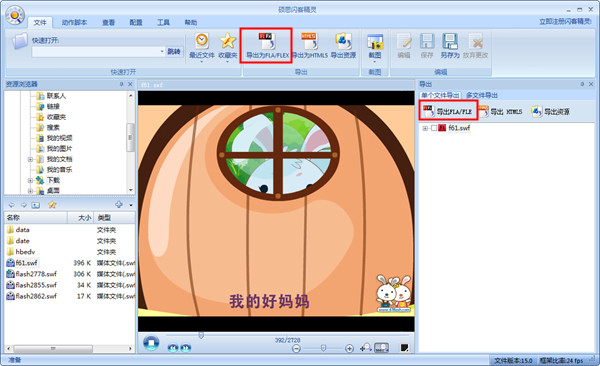
Task: Open the Recent Files clock icon
Action: point(202,41)
